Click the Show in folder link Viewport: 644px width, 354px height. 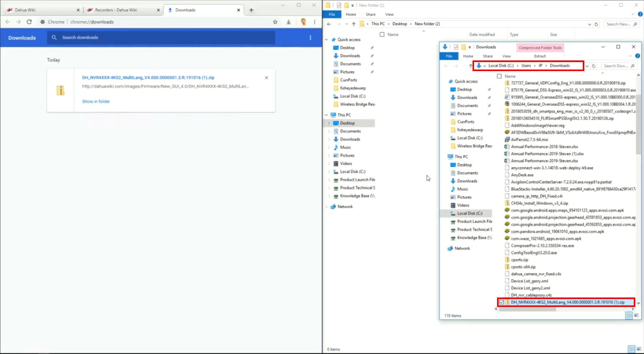96,102
